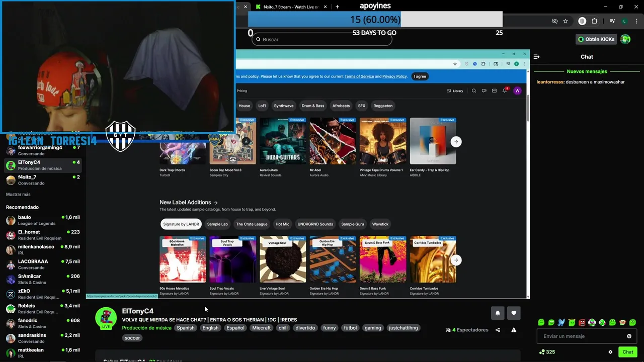644x362 pixels.
Task: Filter by the Reggaeton genre chip
Action: [383, 106]
